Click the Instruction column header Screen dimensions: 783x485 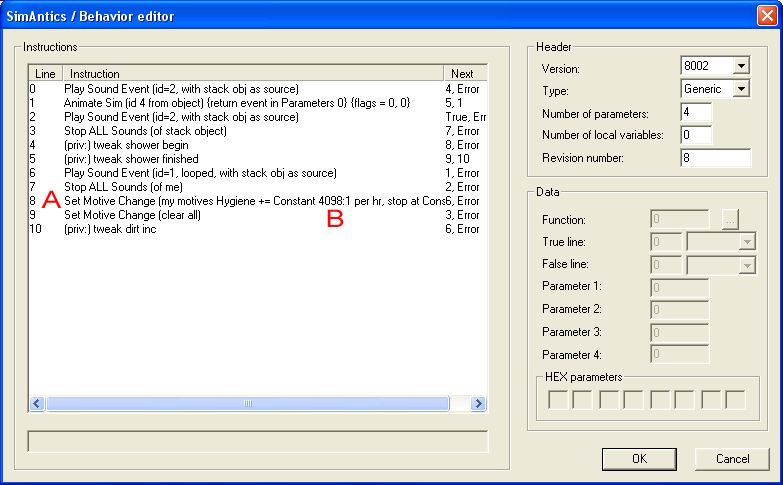(x=253, y=73)
